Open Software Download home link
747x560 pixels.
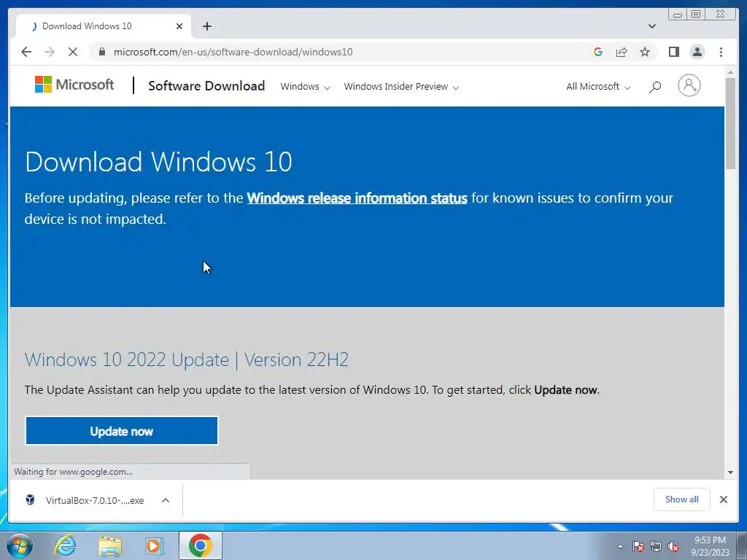[x=206, y=86]
